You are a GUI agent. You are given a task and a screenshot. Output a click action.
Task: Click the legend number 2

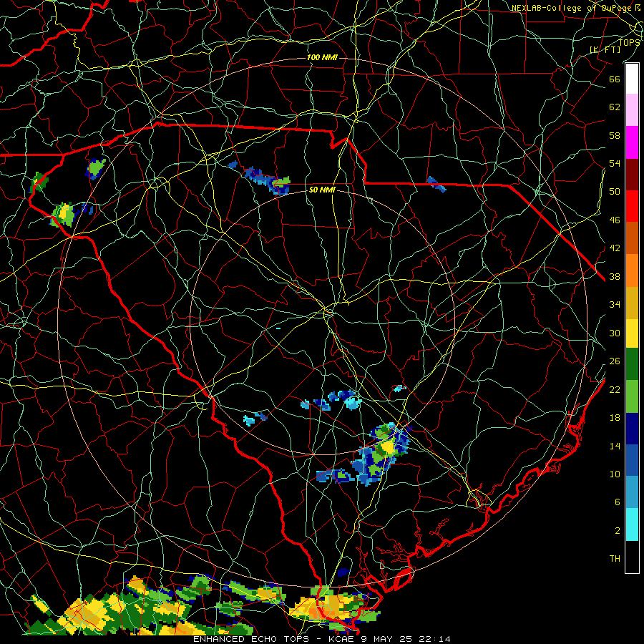(x=618, y=530)
